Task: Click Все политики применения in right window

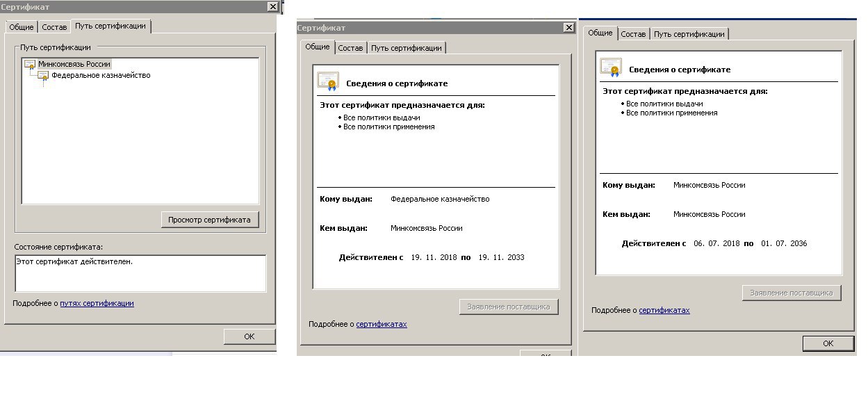Action: pos(672,113)
